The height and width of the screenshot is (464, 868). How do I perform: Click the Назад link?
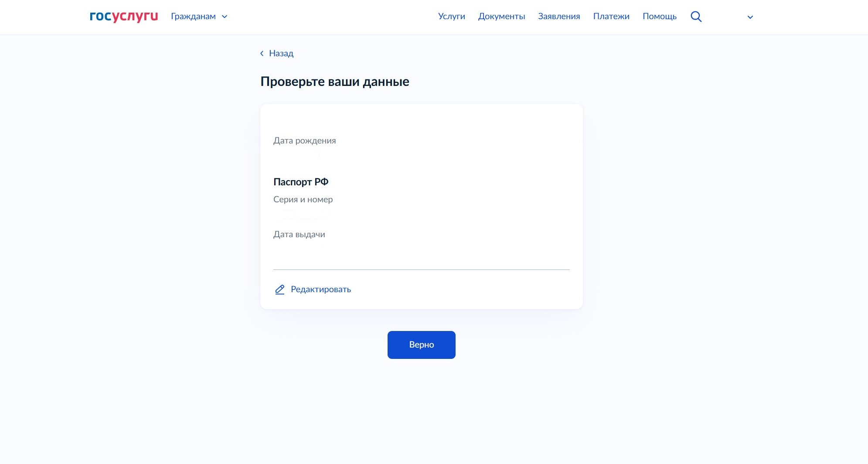(x=281, y=54)
